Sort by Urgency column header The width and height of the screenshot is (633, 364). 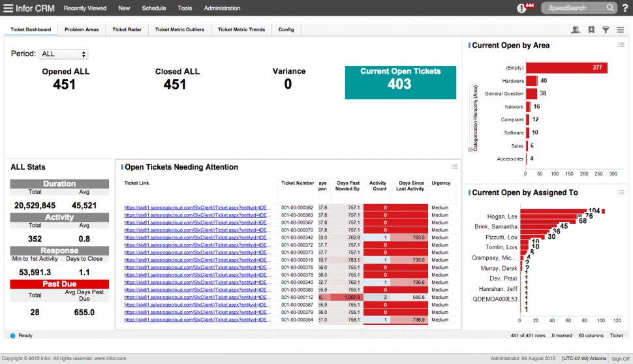tap(440, 183)
